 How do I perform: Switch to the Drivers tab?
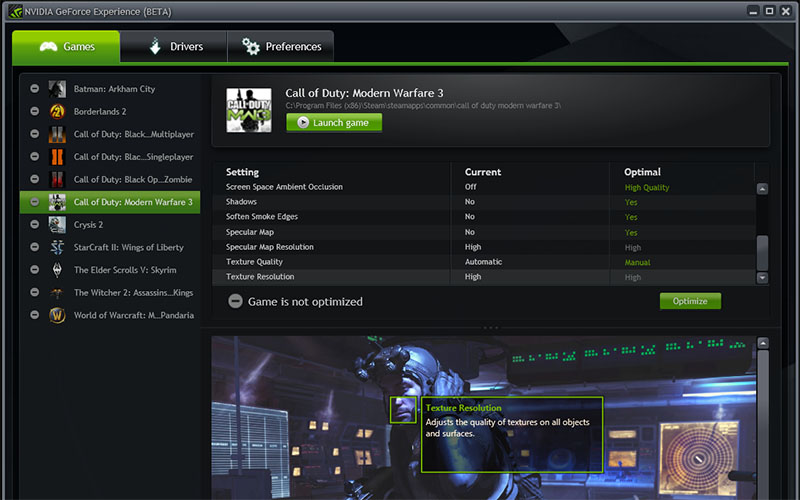[173, 47]
